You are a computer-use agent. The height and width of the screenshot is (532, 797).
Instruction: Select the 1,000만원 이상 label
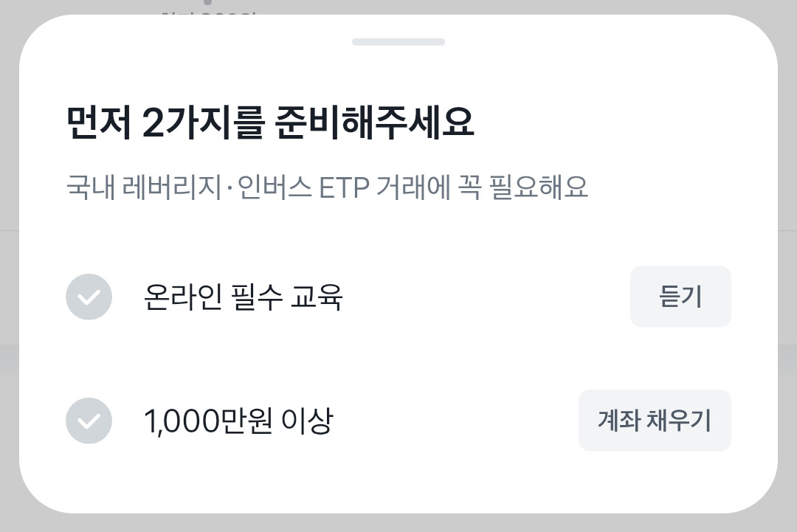pos(238,421)
